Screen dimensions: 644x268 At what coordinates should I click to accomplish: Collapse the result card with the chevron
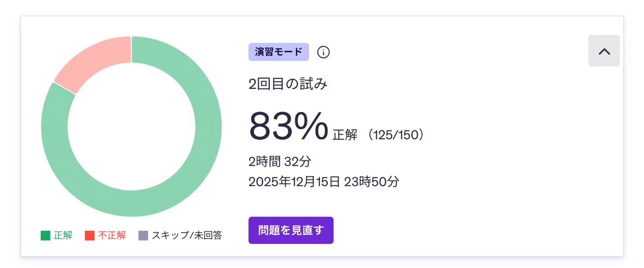point(604,51)
